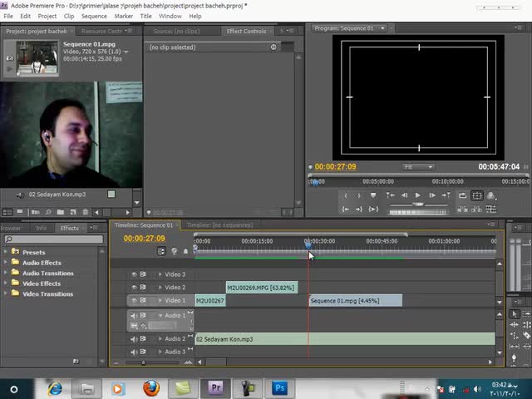Expand the Audio Effects folder

(x=6, y=263)
